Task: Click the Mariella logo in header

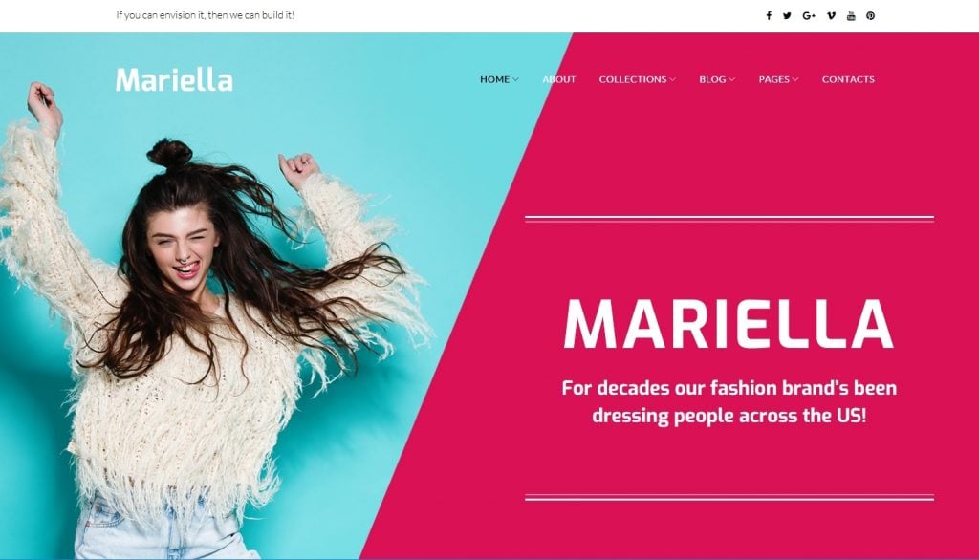Action: tap(174, 80)
